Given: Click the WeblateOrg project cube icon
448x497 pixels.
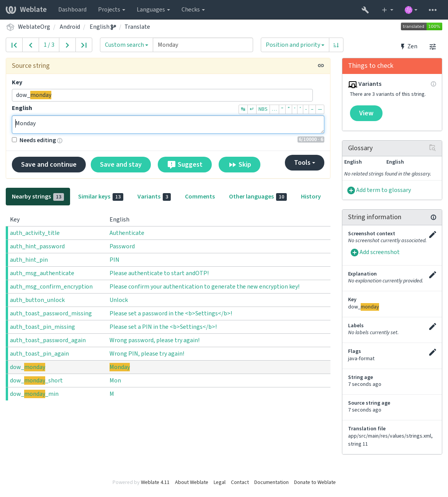Looking at the screenshot, I should click(x=10, y=27).
